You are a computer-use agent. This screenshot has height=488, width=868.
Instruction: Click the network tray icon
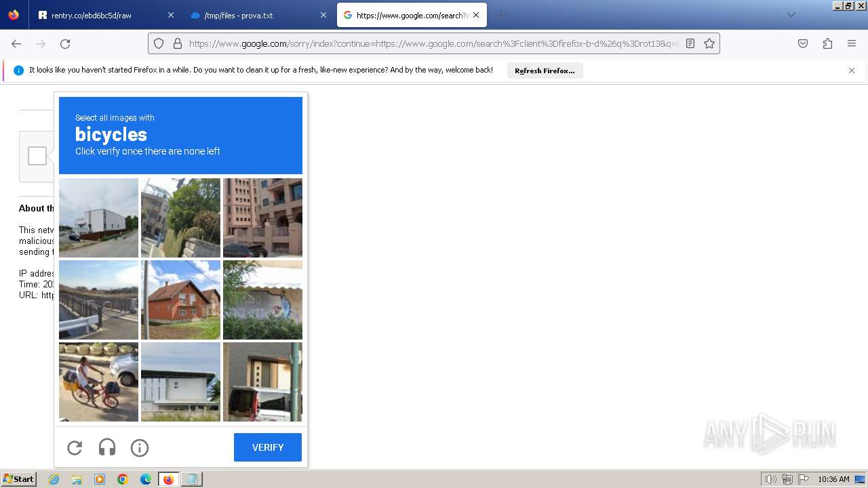787,479
